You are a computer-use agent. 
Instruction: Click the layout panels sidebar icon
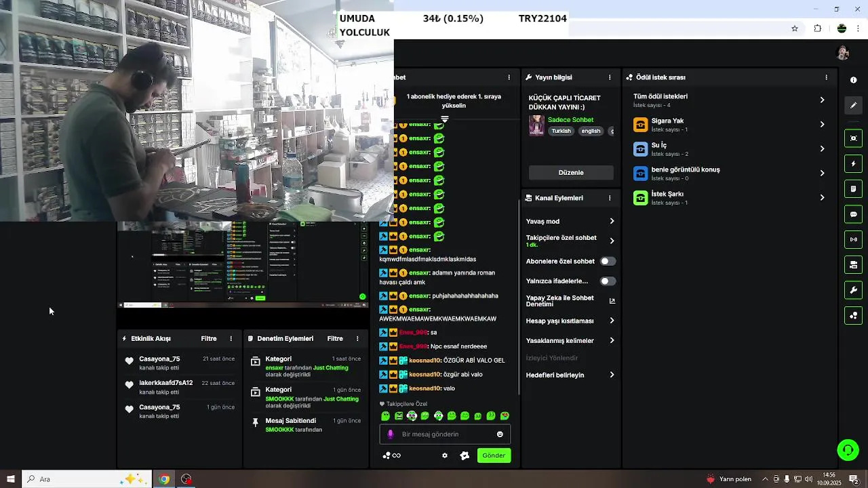click(853, 264)
